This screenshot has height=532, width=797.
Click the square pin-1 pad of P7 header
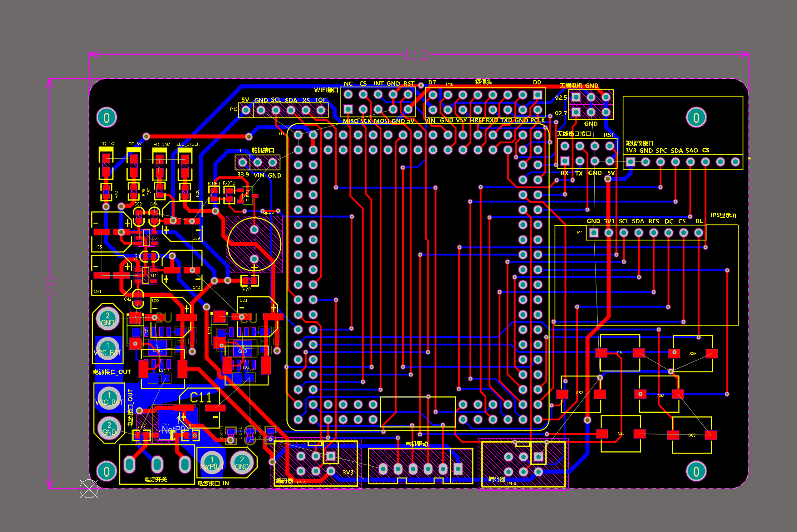tap(593, 233)
